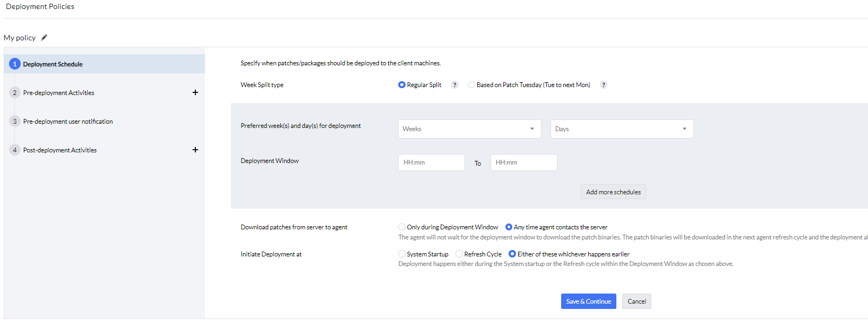The height and width of the screenshot is (327, 868).
Task: Select the Regular Split radio button
Action: (x=402, y=85)
